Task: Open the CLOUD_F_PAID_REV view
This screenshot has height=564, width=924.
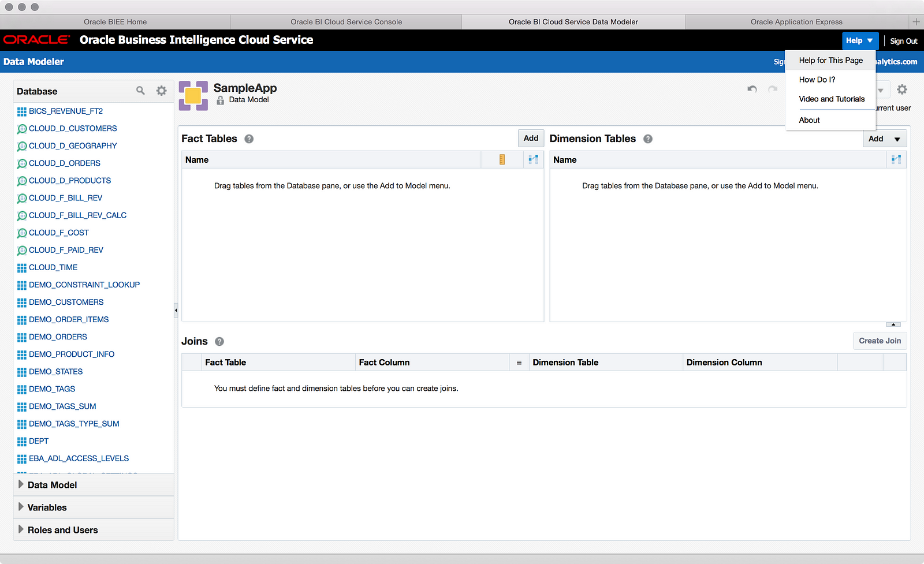Action: point(66,250)
